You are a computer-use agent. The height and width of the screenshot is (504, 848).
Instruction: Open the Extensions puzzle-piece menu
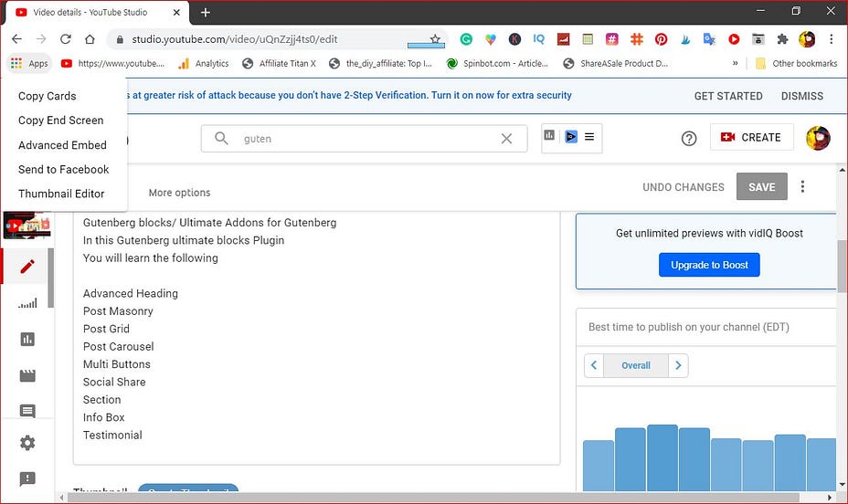[x=782, y=39]
